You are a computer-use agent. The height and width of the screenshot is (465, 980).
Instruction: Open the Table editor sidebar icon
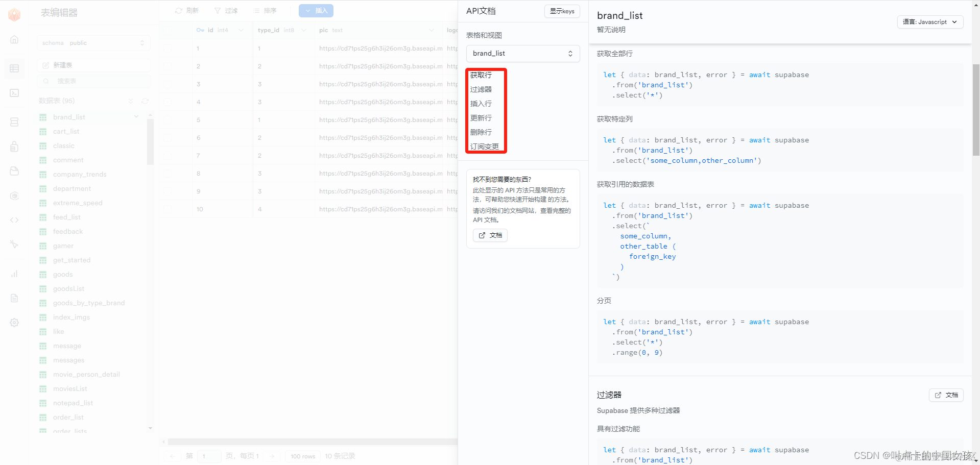click(x=14, y=68)
